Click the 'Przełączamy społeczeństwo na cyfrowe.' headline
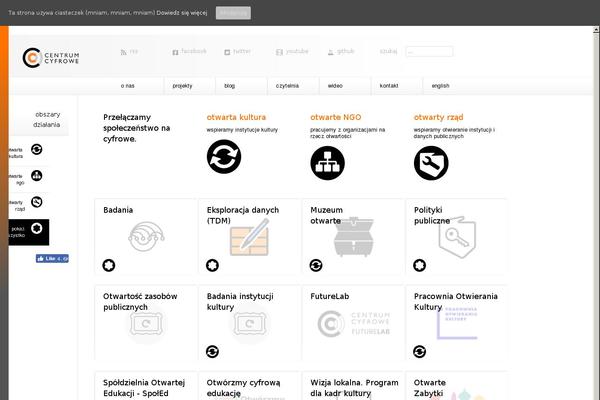 [137, 128]
